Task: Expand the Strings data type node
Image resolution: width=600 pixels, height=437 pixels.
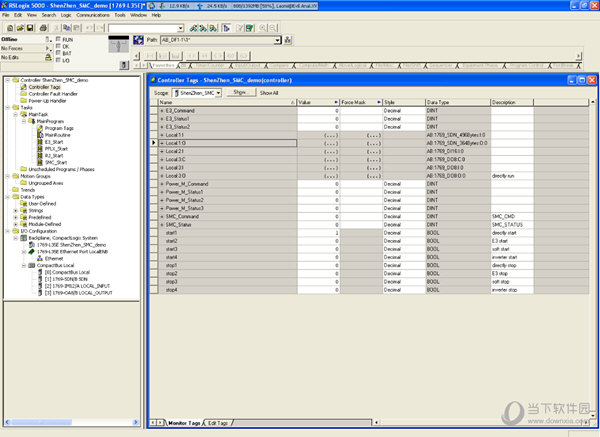Action: tap(16, 210)
